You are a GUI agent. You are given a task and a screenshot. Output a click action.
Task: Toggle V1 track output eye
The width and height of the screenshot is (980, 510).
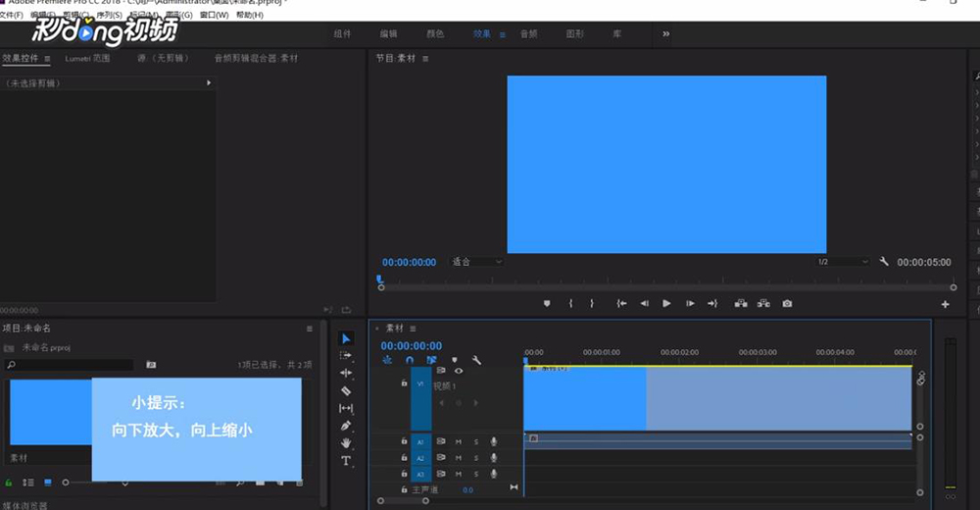tap(458, 371)
